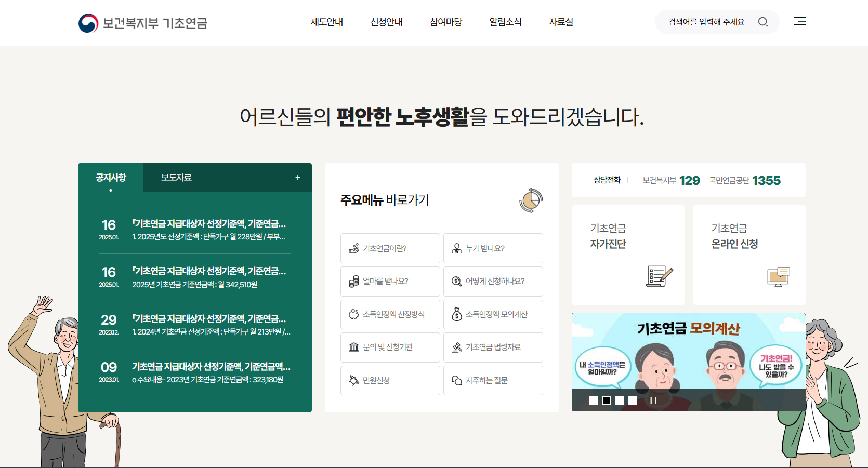The height and width of the screenshot is (468, 868).
Task: Open the 신청안내 navigation menu
Action: coord(386,22)
